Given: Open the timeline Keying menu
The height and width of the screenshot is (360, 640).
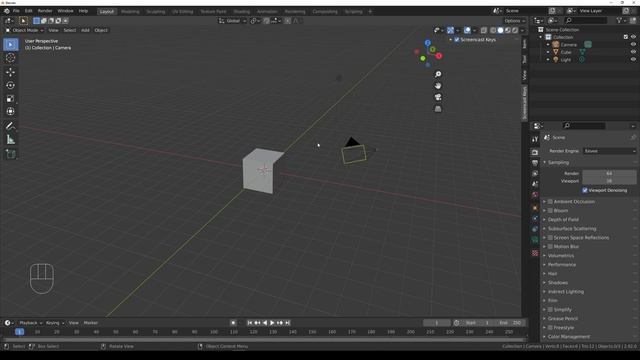Looking at the screenshot, I should click(55, 323).
